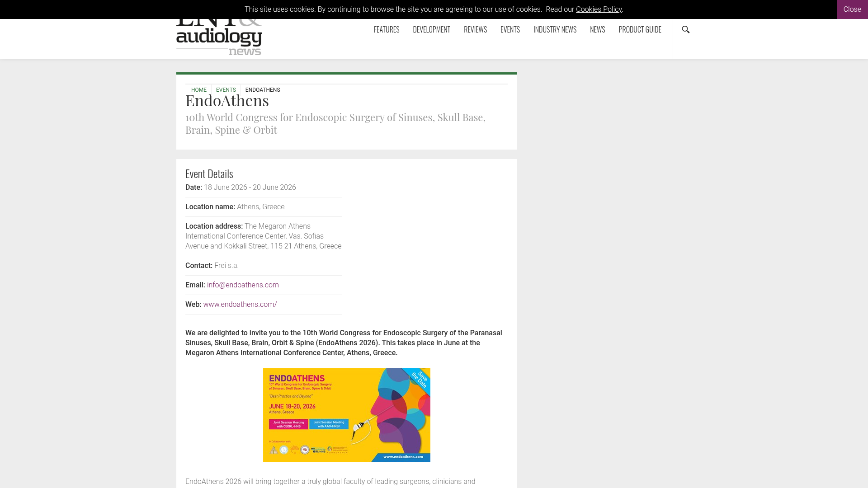Click the location name Athens, Greece

tap(261, 207)
